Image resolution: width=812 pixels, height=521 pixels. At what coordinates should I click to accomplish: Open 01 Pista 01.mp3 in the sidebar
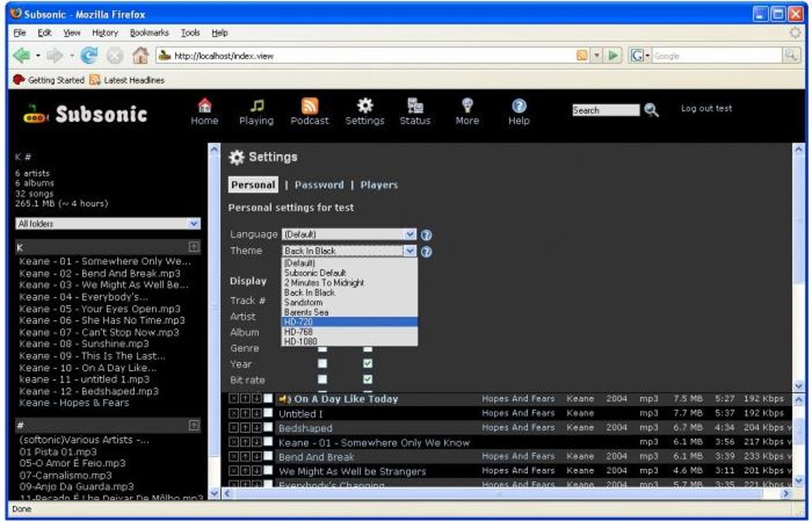point(58,452)
